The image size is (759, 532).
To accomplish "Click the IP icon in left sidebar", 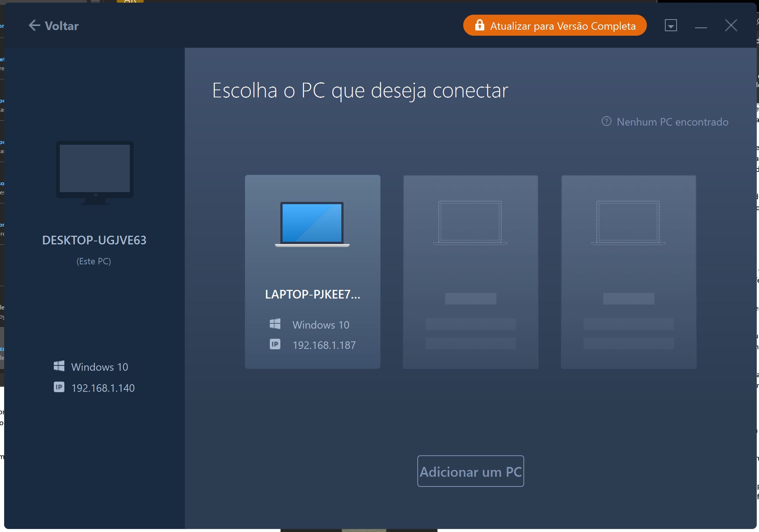I will [59, 387].
